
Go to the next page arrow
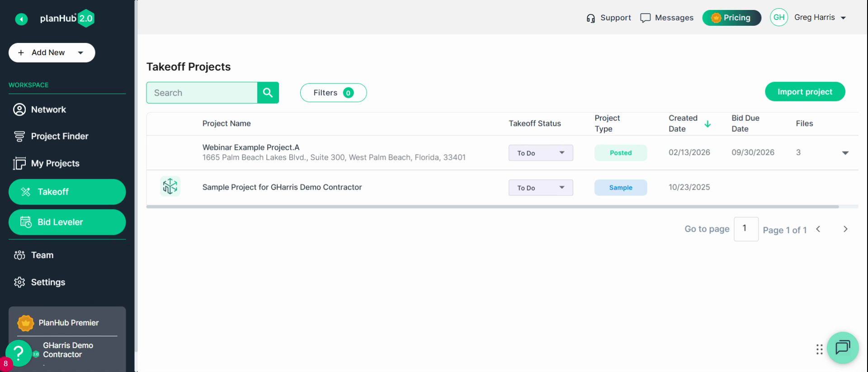845,229
